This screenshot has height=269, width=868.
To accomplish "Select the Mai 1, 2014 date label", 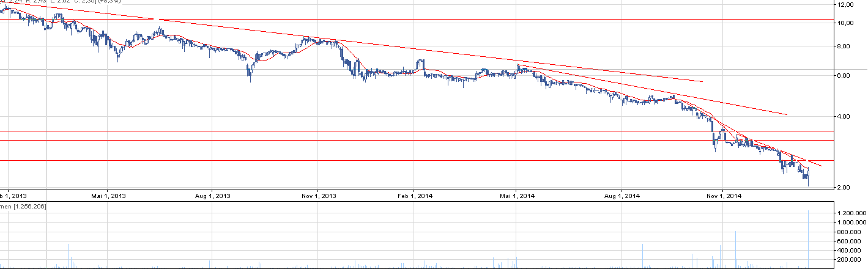I will click(x=517, y=196).
